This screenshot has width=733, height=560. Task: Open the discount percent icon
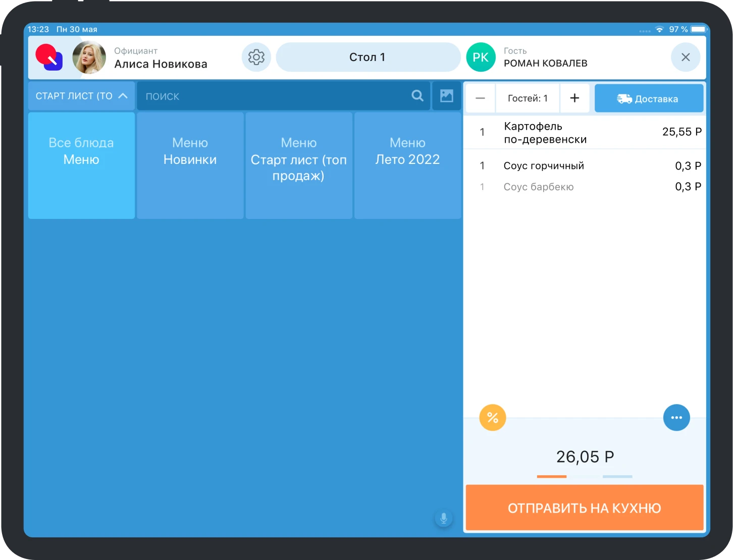[x=492, y=417]
